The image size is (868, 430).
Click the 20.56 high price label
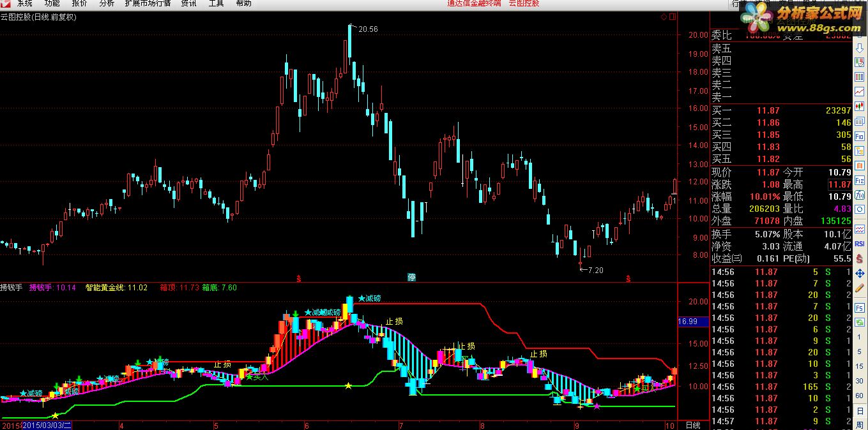(x=369, y=29)
